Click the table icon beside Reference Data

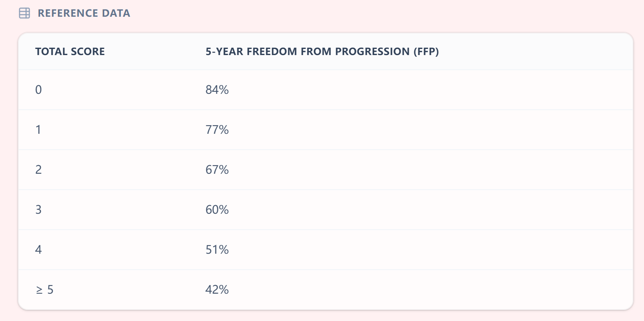[x=24, y=13]
